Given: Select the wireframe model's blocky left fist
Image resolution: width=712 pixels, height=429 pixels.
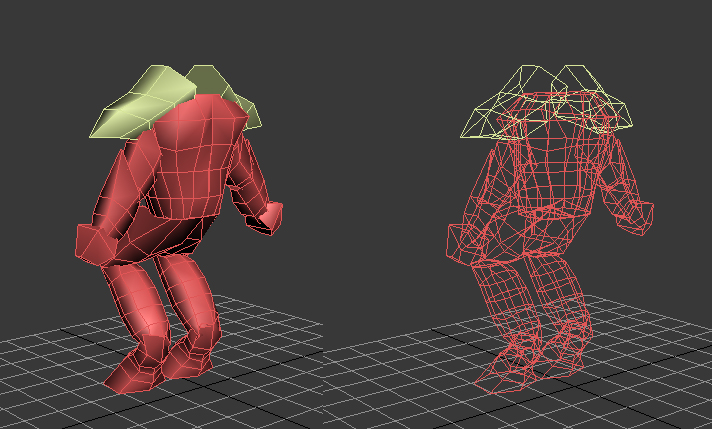Looking at the screenshot, I should (x=465, y=245).
